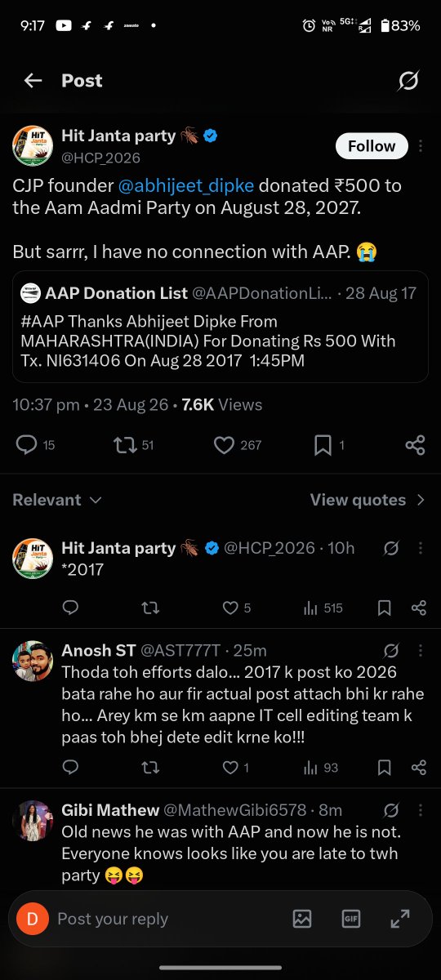Tap the Grok icon in Post header

coord(408,80)
